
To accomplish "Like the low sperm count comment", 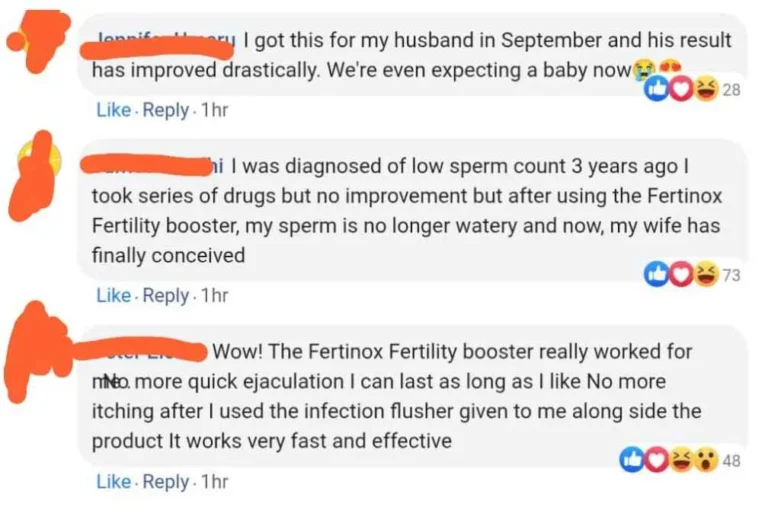I will click(x=113, y=295).
